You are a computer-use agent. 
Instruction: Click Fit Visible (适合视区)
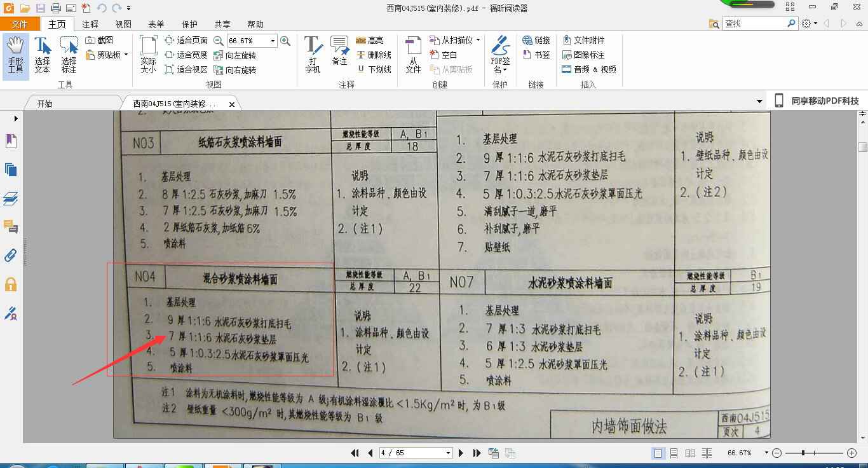[186, 69]
